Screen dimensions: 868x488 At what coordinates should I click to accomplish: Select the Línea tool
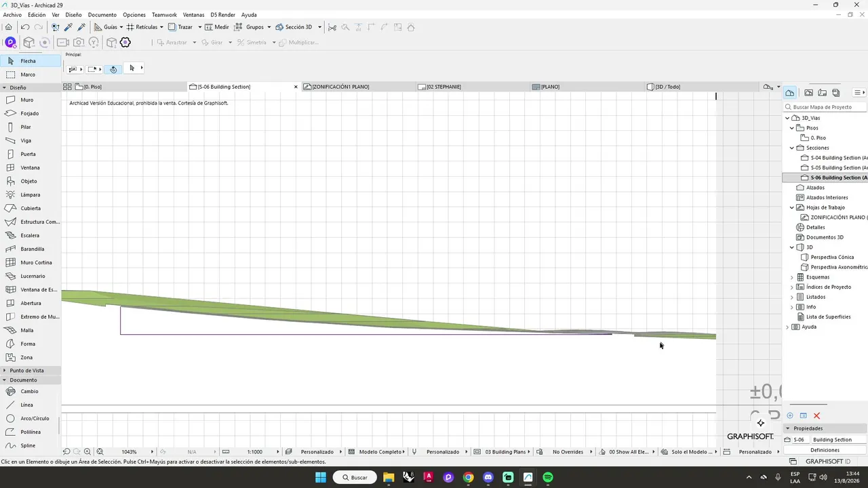pos(30,405)
